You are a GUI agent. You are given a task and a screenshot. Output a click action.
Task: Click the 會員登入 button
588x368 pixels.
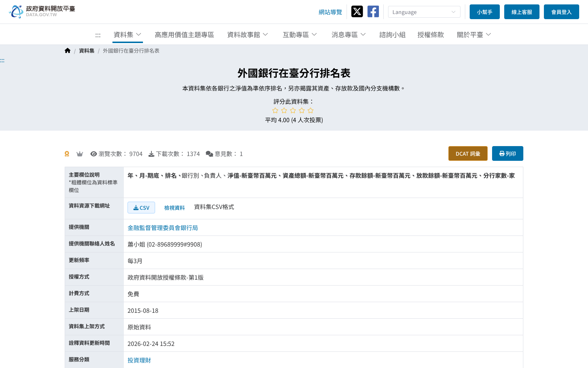pyautogui.click(x=562, y=12)
